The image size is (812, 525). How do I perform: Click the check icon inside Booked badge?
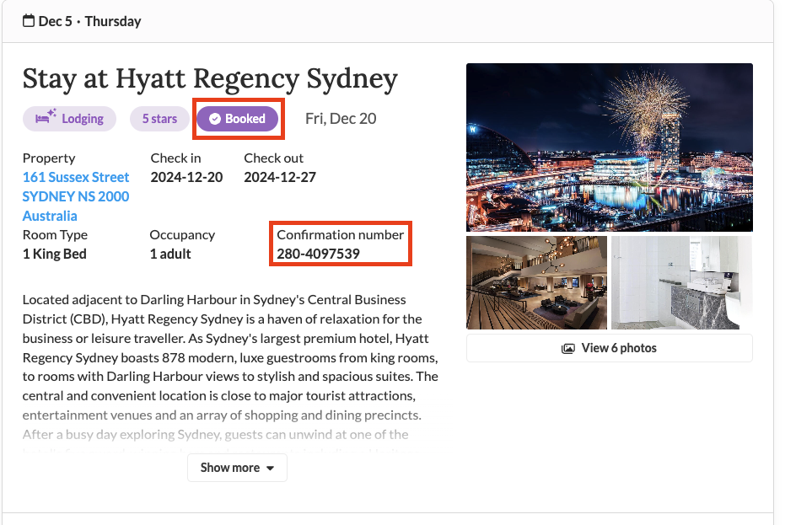click(215, 119)
